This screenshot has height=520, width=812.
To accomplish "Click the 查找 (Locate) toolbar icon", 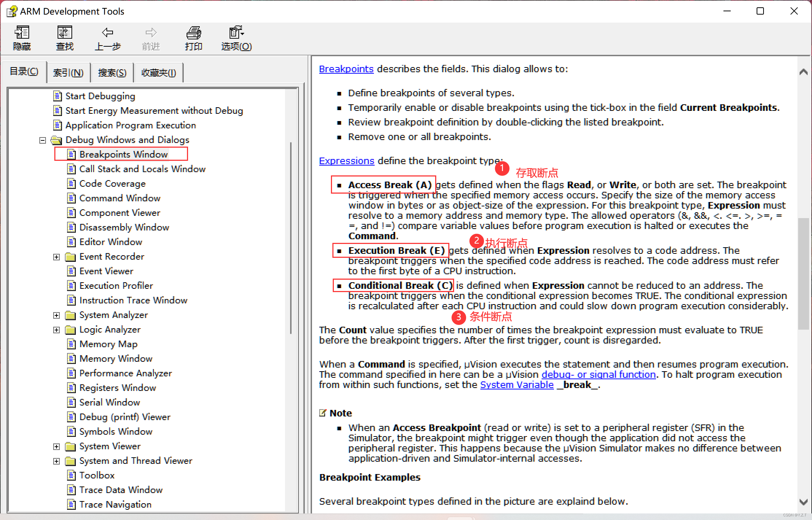I will (x=65, y=33).
